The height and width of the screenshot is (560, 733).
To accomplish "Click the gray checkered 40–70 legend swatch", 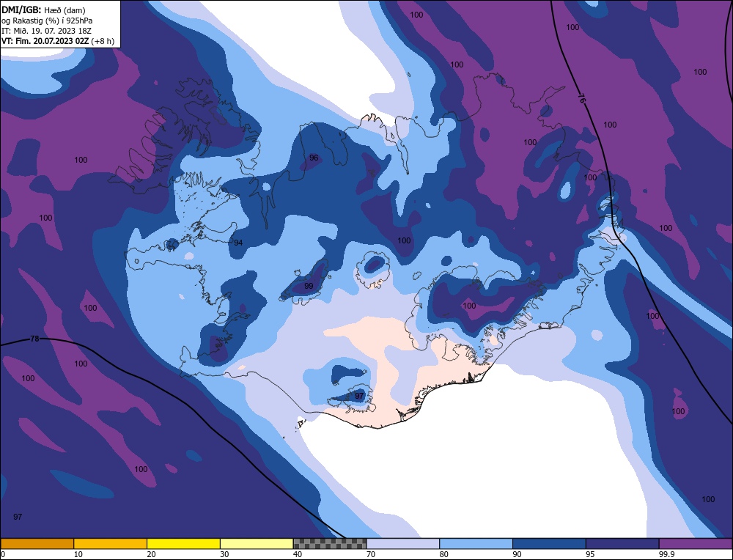I will coord(330,544).
